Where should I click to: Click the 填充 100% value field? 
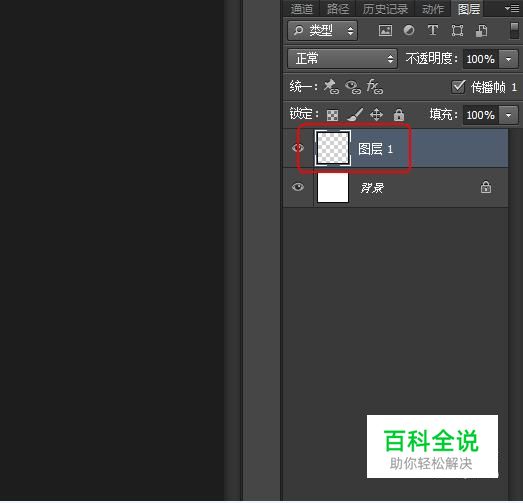[480, 115]
